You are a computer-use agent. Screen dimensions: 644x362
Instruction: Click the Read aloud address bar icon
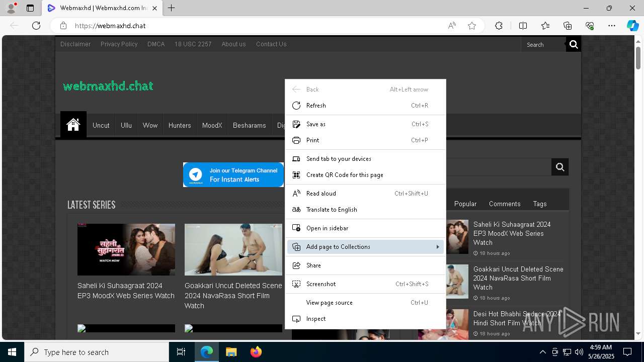(x=452, y=26)
